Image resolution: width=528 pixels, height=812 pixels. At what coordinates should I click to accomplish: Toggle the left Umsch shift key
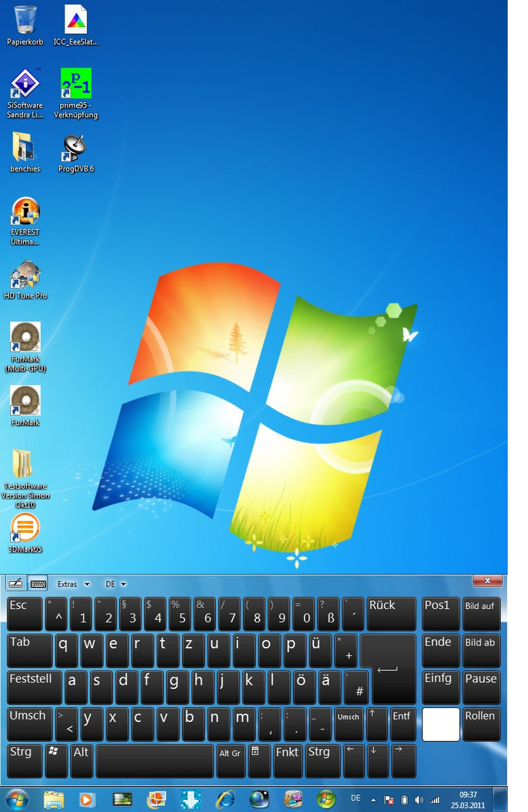tap(30, 724)
